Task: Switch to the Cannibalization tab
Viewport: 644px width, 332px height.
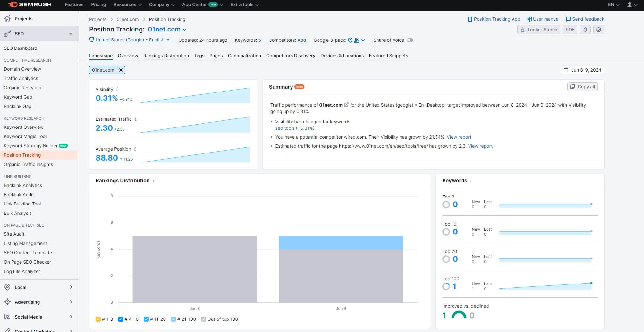Action: [x=244, y=56]
